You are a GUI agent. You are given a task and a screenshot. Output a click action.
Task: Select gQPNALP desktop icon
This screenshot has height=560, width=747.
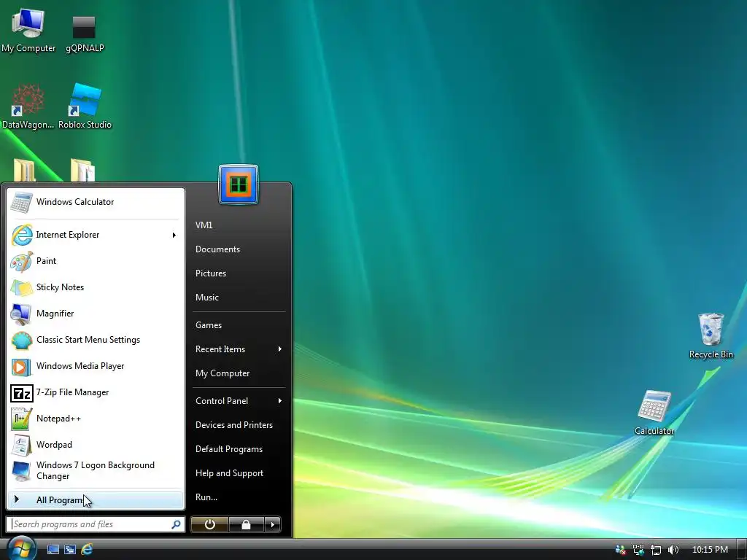tap(85, 34)
